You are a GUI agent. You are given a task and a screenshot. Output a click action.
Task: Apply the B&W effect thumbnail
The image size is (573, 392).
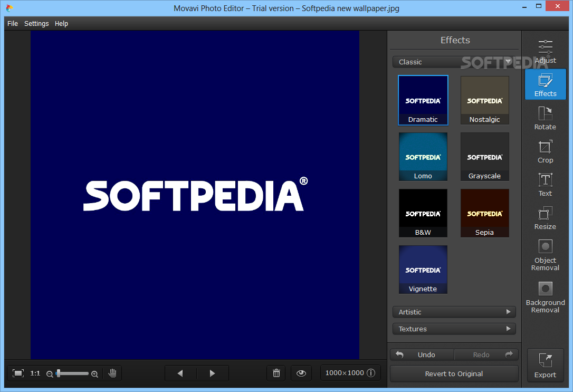tap(423, 213)
